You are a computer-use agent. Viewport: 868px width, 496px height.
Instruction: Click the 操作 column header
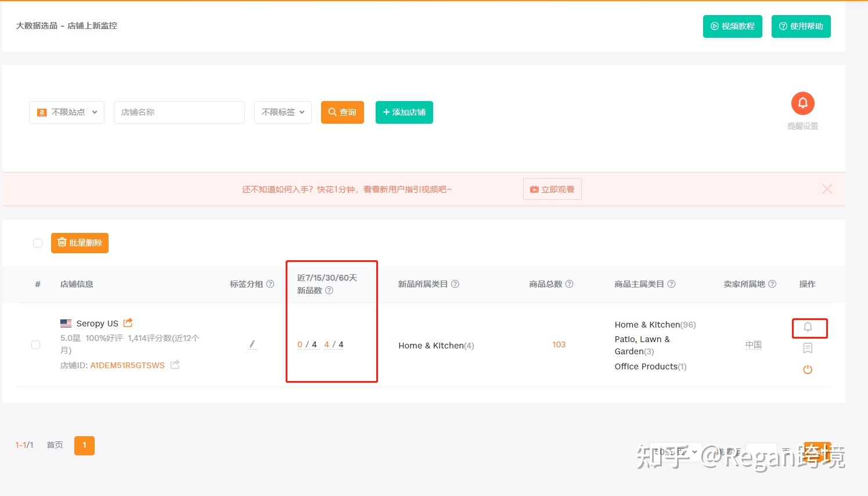click(807, 284)
